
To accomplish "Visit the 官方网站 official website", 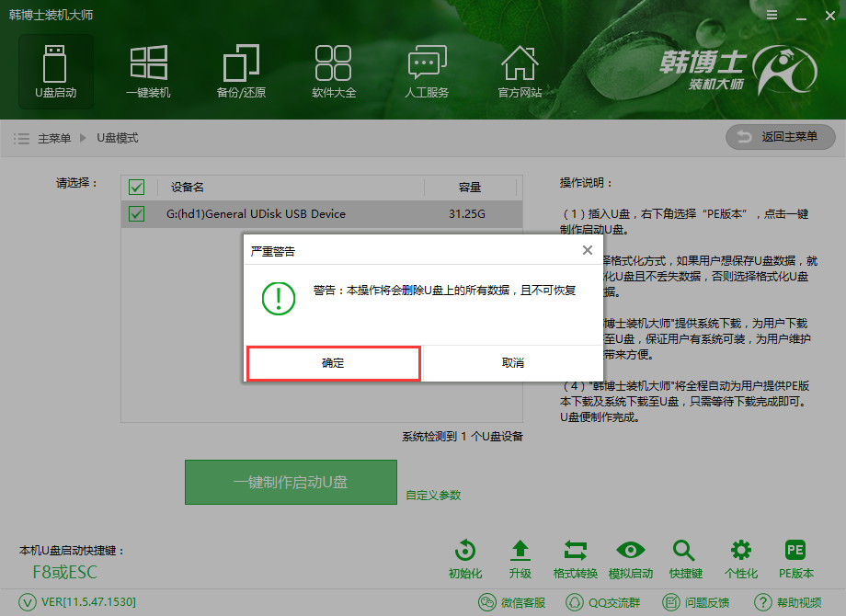I will coord(520,72).
